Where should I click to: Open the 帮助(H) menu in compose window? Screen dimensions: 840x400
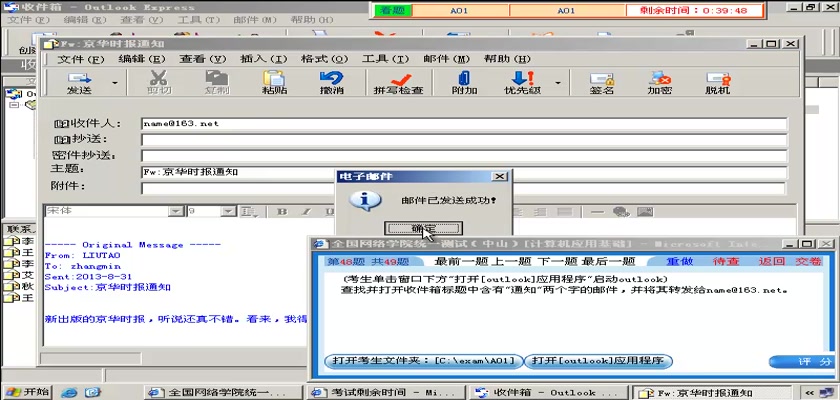[507, 59]
